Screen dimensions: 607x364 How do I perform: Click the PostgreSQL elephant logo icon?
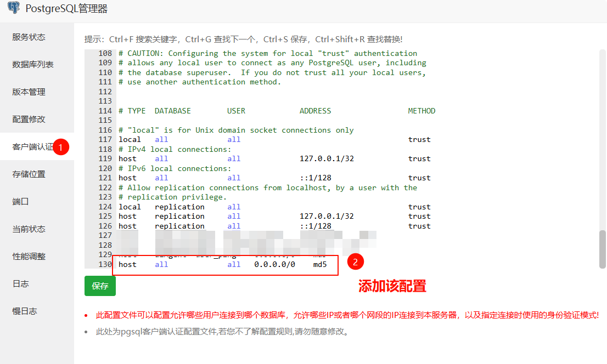(14, 8)
